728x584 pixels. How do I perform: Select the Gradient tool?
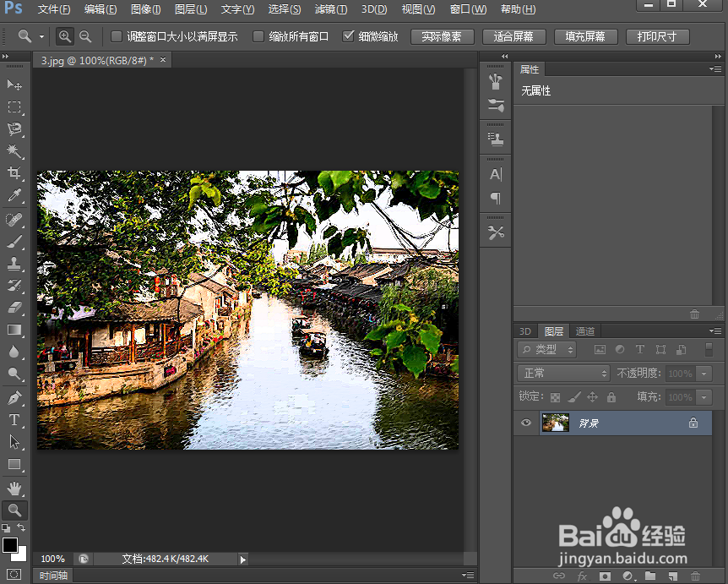[x=14, y=330]
